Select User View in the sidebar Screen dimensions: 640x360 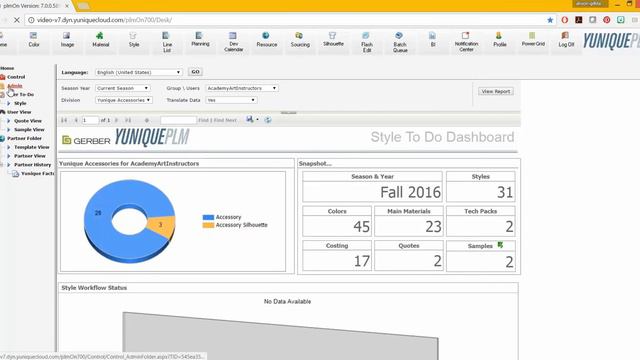(x=19, y=112)
